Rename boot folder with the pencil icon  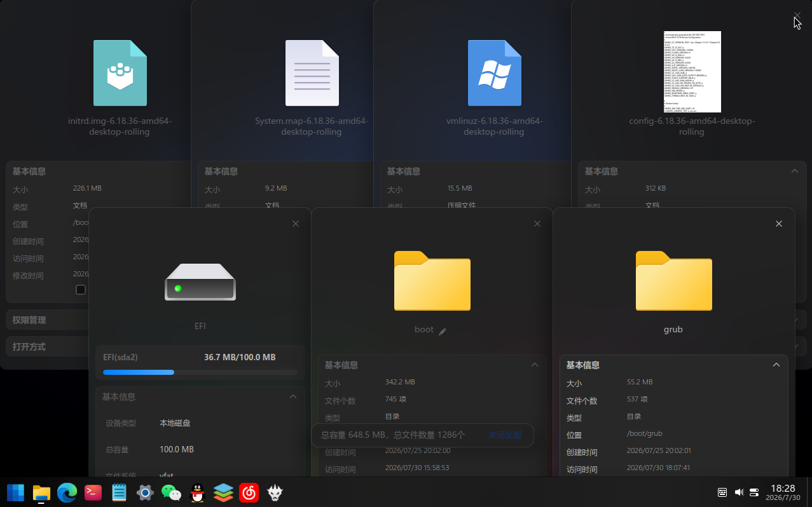tap(443, 331)
